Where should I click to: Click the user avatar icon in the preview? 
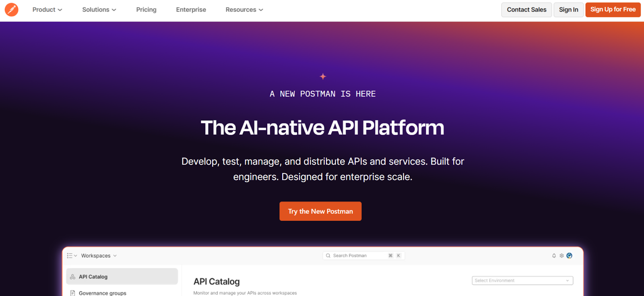[x=569, y=255]
